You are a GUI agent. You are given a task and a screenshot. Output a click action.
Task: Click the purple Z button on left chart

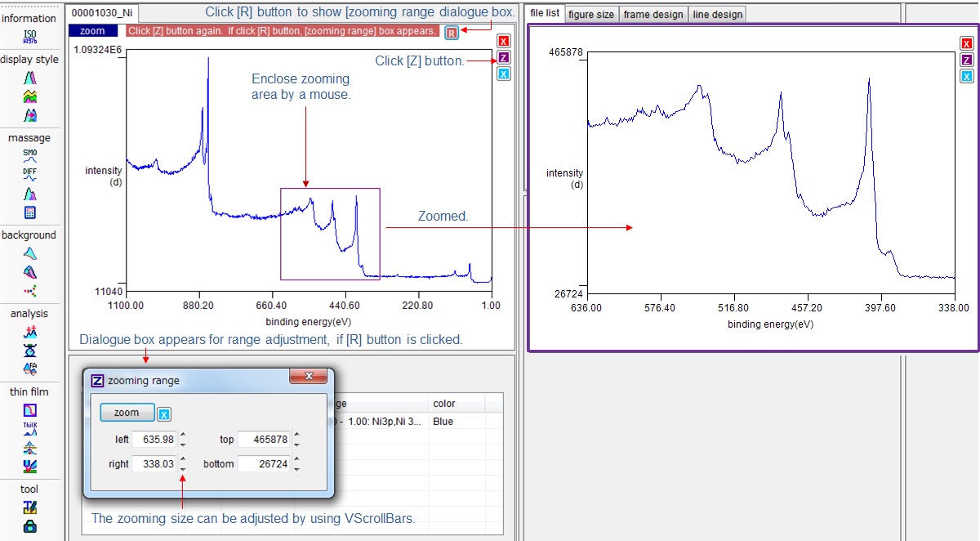click(504, 58)
